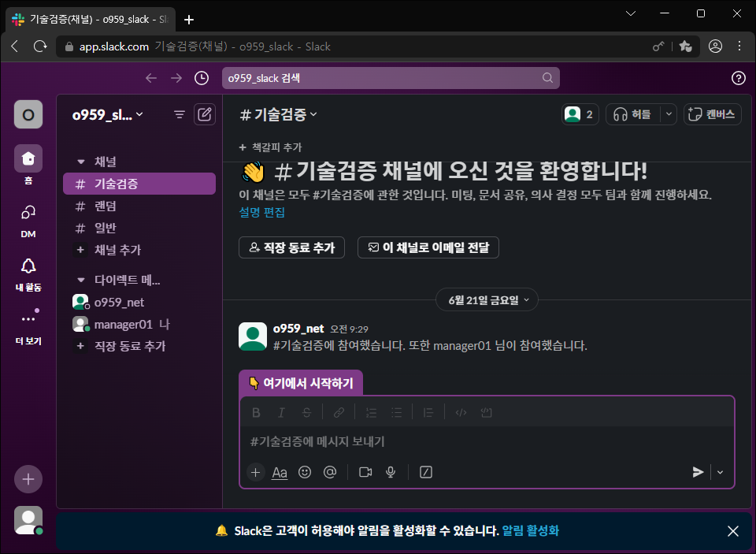
Task: Collapse the 다이렉트 메시지 section
Action: tap(81, 280)
